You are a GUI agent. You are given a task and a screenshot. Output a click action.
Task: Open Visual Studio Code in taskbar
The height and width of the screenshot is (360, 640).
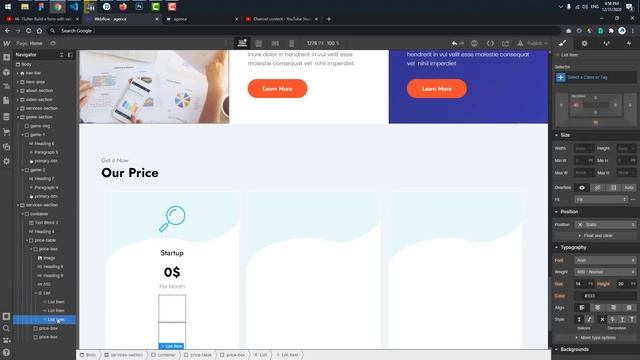[x=74, y=7]
